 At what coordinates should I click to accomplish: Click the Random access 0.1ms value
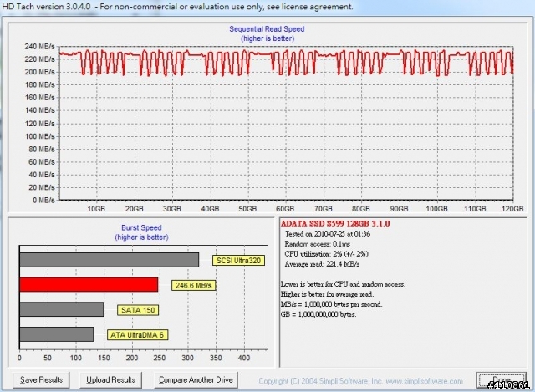pos(317,244)
